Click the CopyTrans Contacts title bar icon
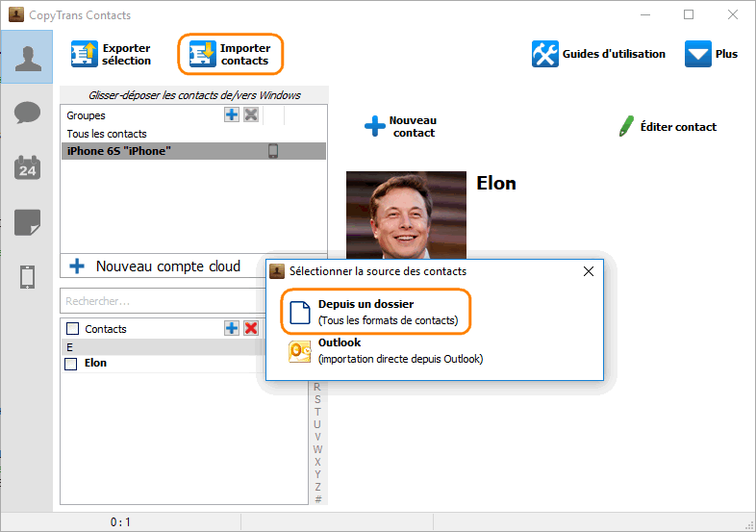This screenshot has height=532, width=756. click(16, 14)
